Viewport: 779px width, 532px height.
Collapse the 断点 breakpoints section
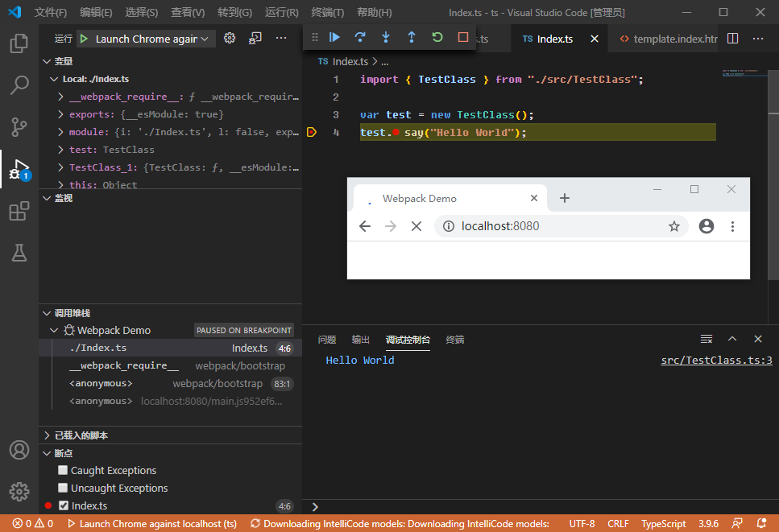pyautogui.click(x=47, y=453)
